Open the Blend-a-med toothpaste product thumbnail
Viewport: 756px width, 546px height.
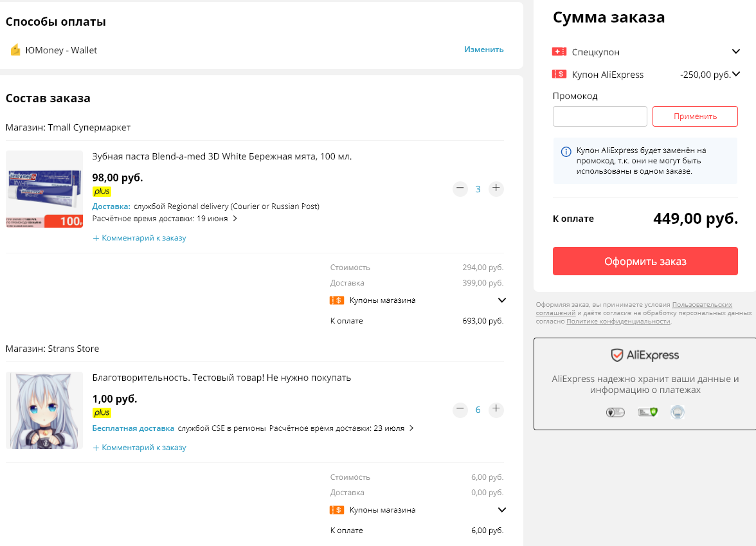44,189
